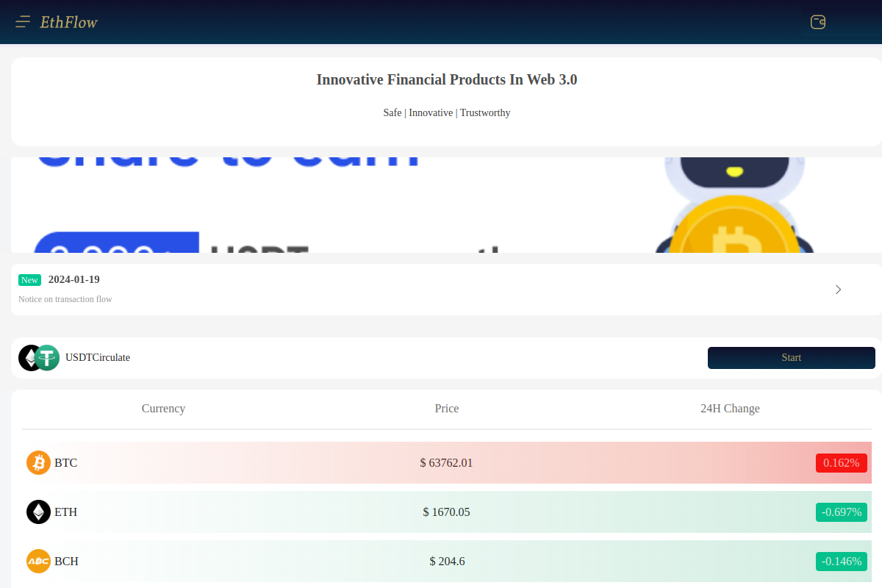Click the Ethereum icon beside USDTCirculate
The width and height of the screenshot is (882, 588).
(x=29, y=358)
